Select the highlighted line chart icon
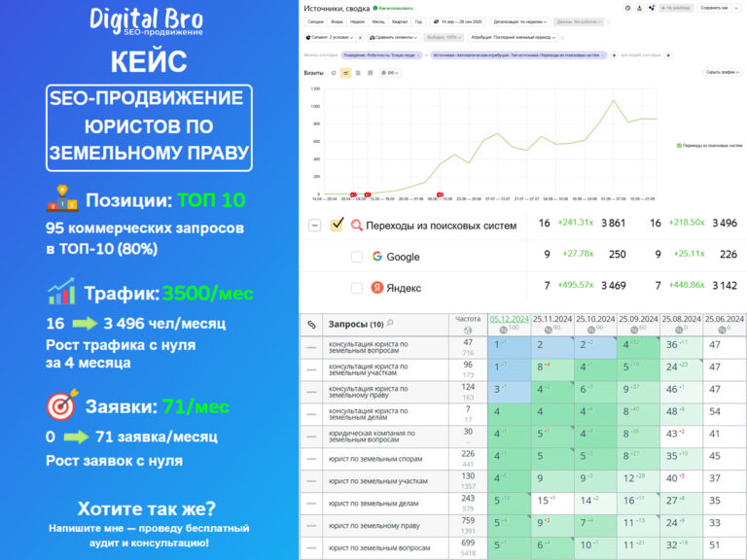This screenshot has height=560, width=747. pyautogui.click(x=346, y=73)
